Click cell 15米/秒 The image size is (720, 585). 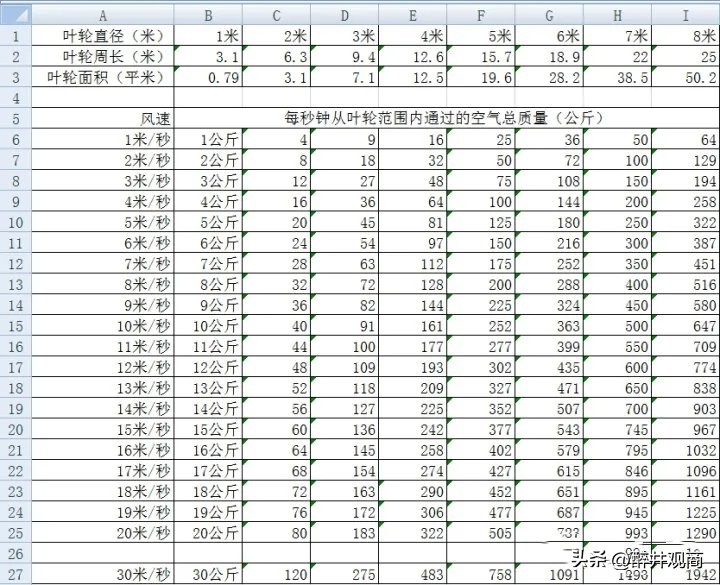point(103,429)
